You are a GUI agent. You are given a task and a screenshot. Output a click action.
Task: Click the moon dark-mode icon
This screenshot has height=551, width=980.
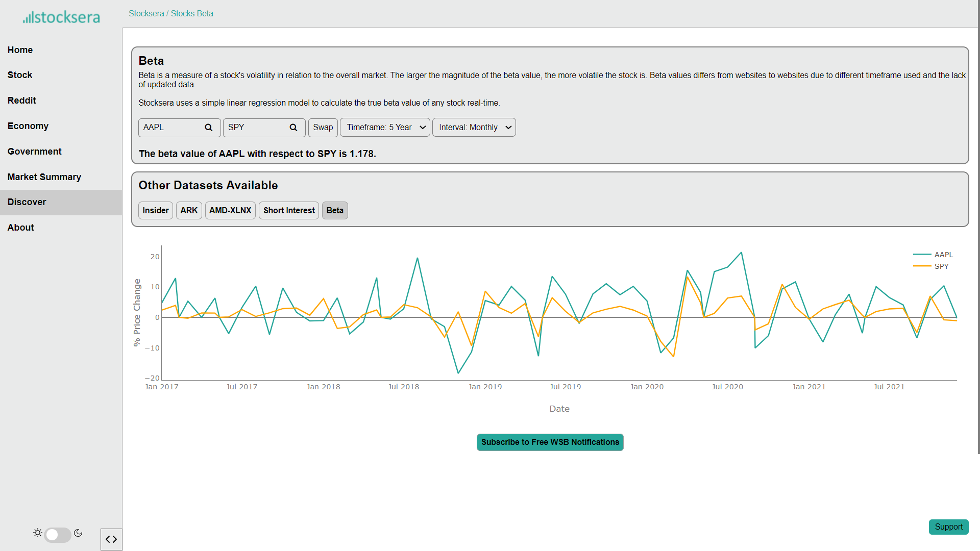point(78,533)
